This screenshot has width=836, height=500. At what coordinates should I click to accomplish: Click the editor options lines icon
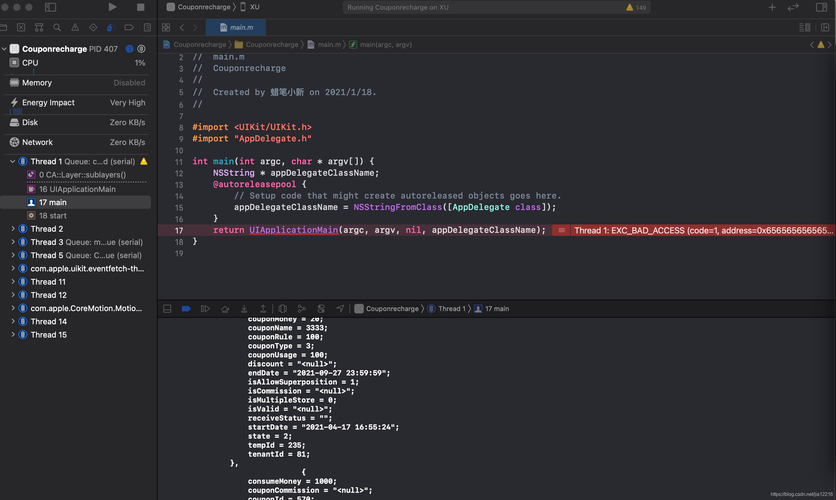[805, 27]
